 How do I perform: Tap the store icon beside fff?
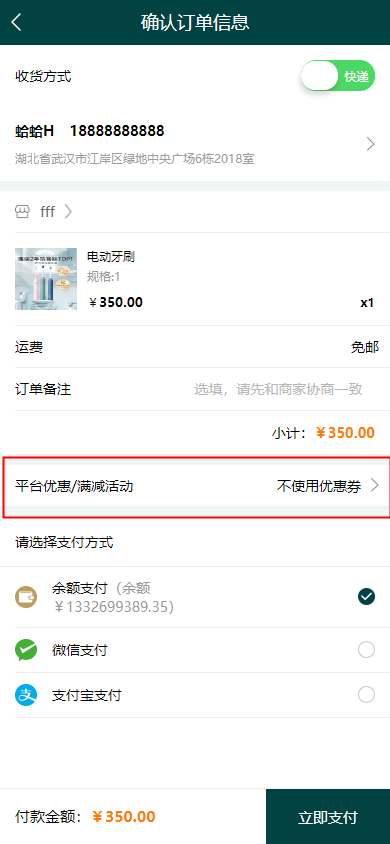pyautogui.click(x=22, y=212)
